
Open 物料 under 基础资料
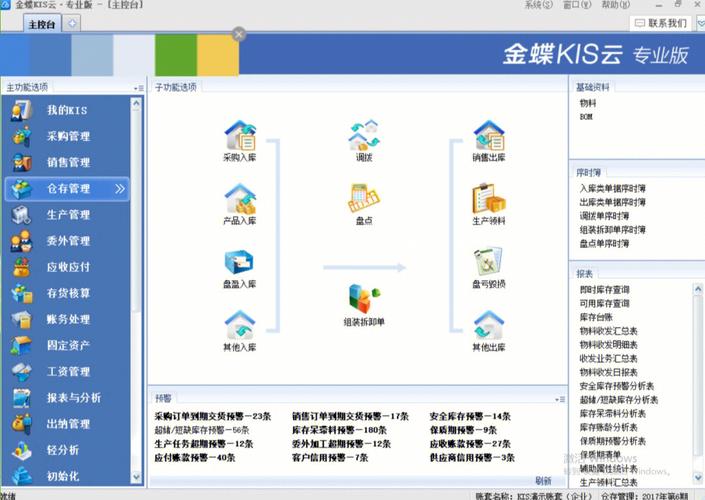click(588, 103)
